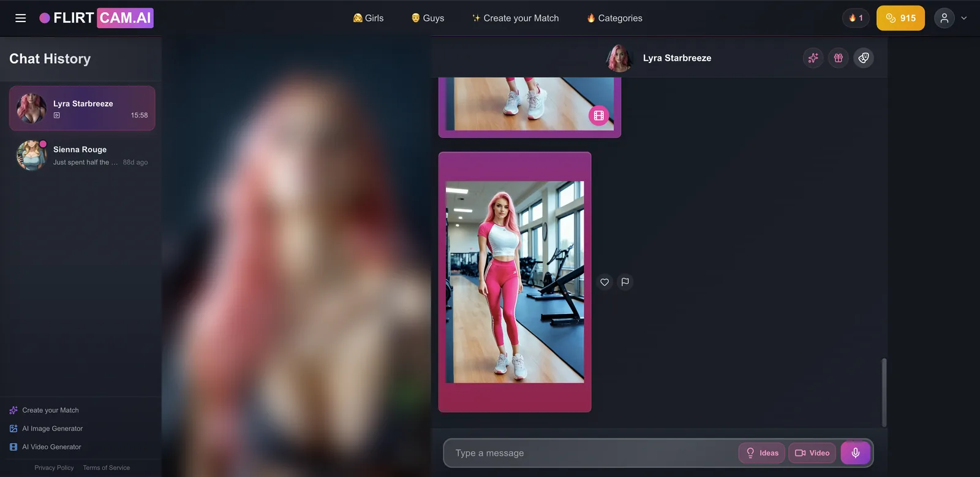This screenshot has width=980, height=477.
Task: Click the FLIRT CAM.AI logo
Action: coord(96,18)
